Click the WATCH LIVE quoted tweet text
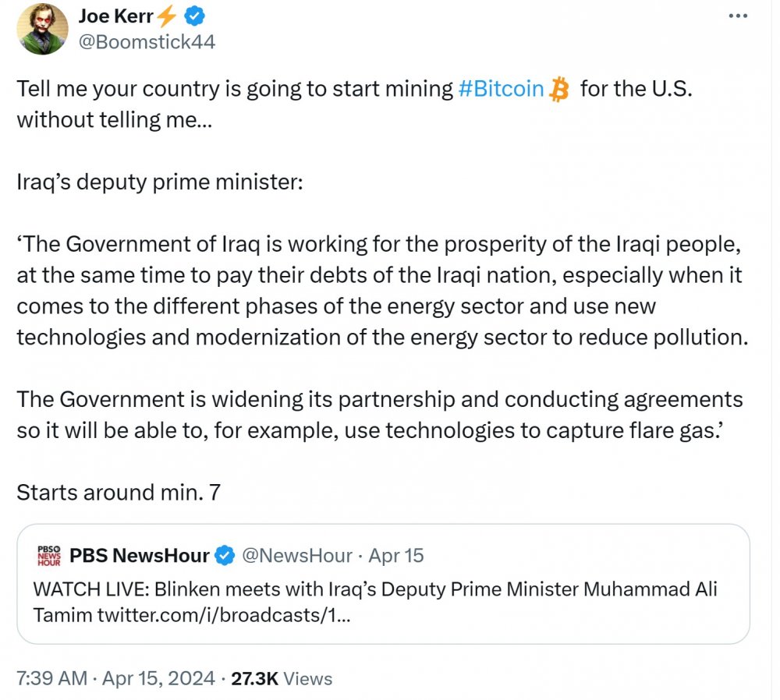780x700 pixels. point(374,589)
